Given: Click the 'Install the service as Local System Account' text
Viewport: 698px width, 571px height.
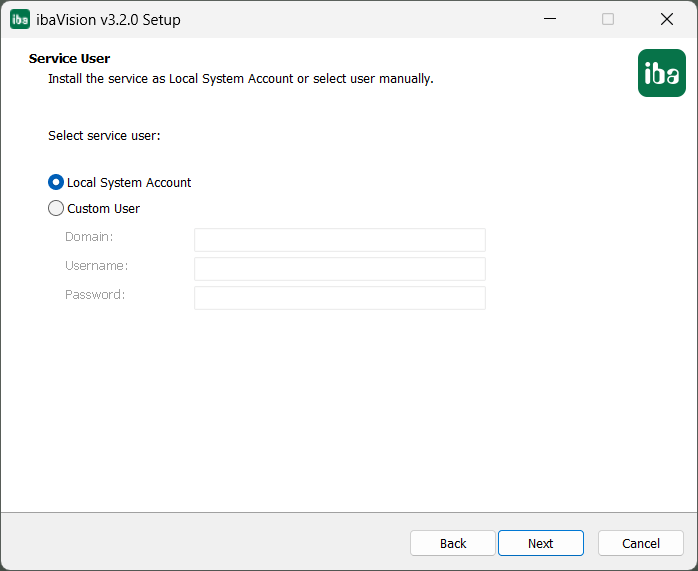Looking at the screenshot, I should (170, 79).
